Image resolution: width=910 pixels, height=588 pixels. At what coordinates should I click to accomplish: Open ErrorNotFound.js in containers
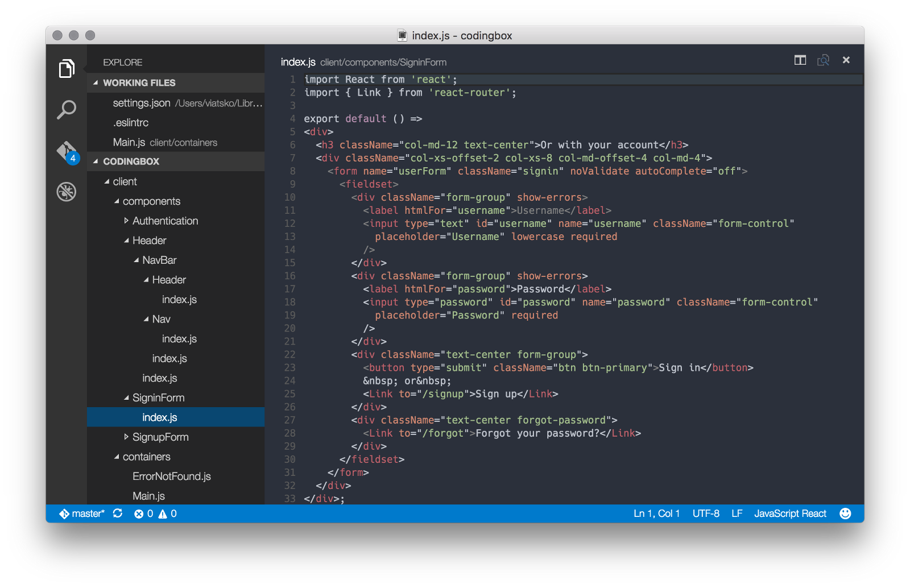[x=171, y=477]
